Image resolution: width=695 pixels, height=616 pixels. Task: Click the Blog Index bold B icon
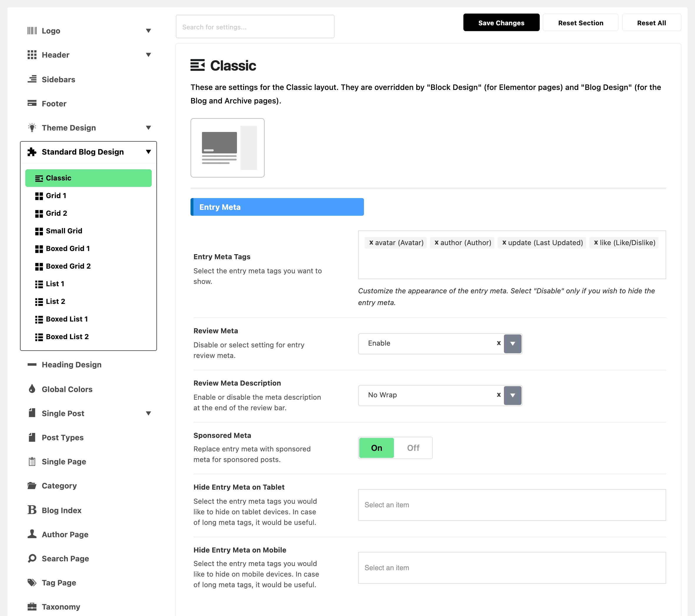[x=32, y=510]
